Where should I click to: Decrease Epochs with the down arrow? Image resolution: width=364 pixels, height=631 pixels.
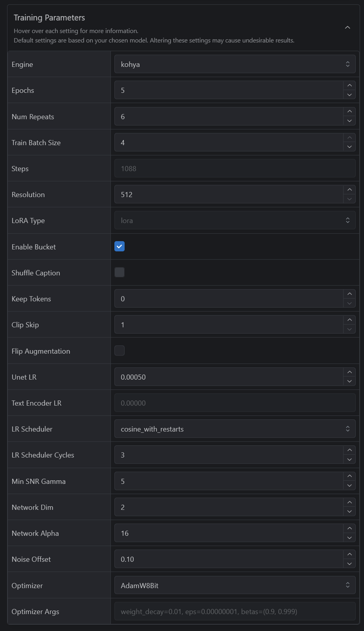click(349, 95)
